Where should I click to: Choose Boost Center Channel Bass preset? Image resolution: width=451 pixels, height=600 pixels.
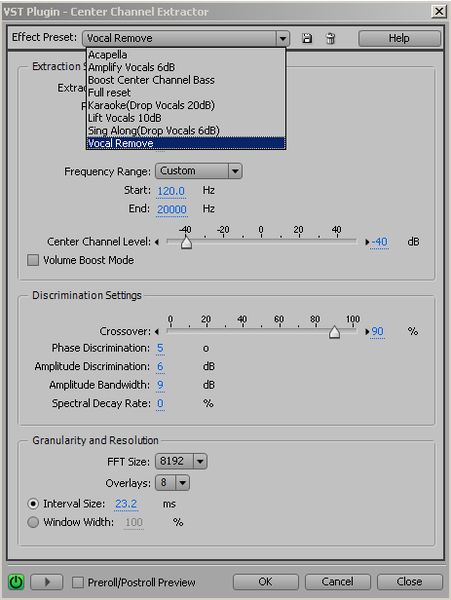pyautogui.click(x=186, y=80)
